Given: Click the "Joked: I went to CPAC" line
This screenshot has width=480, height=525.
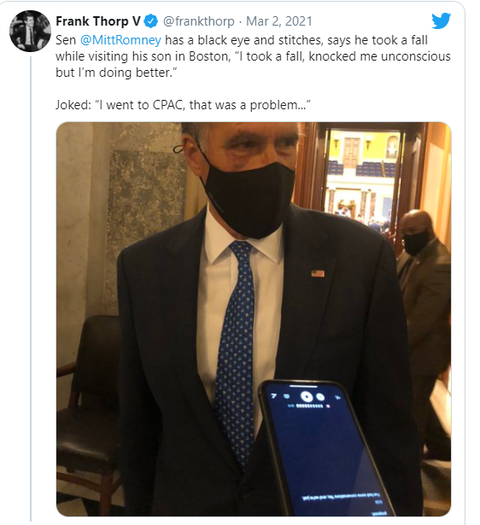Looking at the screenshot, I should (183, 105).
